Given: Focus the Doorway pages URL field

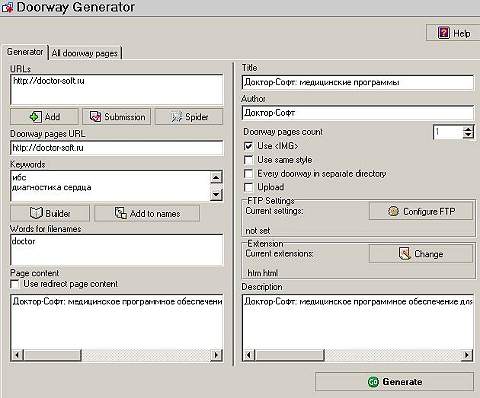Looking at the screenshot, I should pyautogui.click(x=117, y=148).
